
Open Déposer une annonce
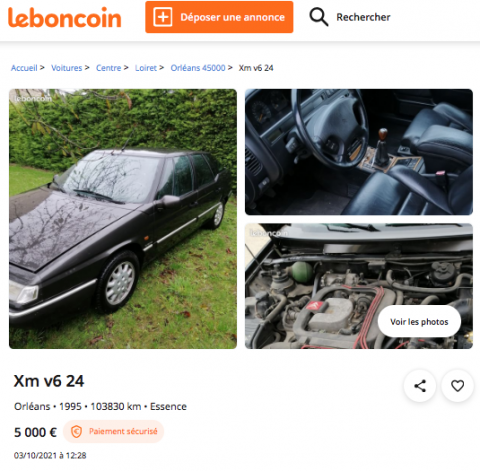point(219,17)
